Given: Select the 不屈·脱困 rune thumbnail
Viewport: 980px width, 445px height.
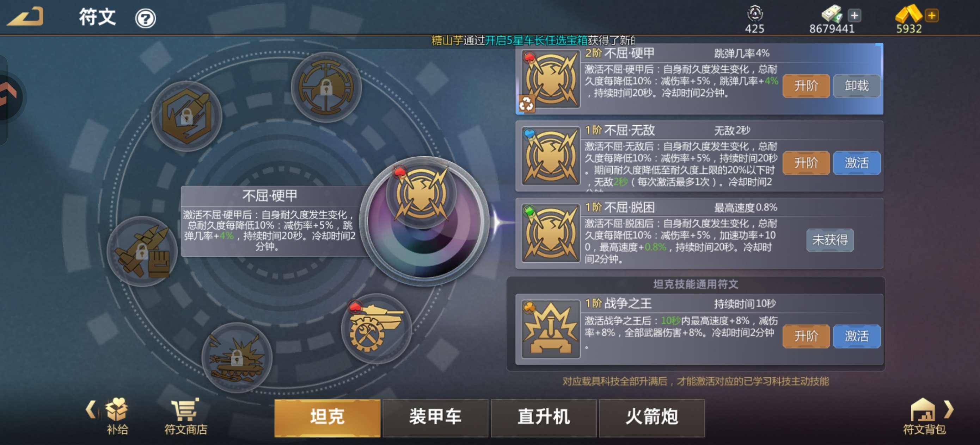Looking at the screenshot, I should coord(551,233).
